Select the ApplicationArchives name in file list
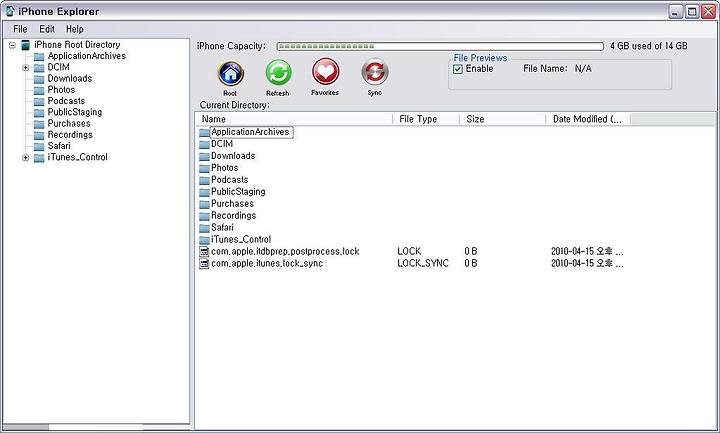The height and width of the screenshot is (433, 720). pos(250,132)
